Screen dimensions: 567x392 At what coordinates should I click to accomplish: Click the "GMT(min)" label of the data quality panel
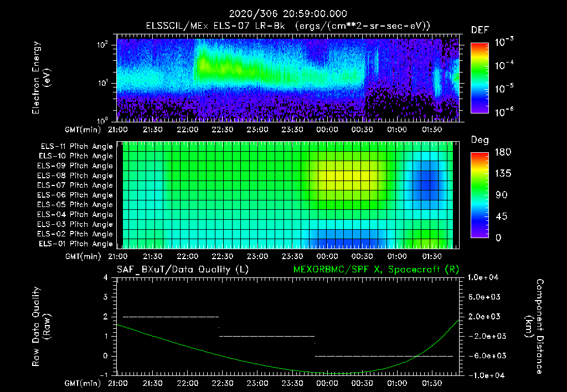(x=83, y=384)
